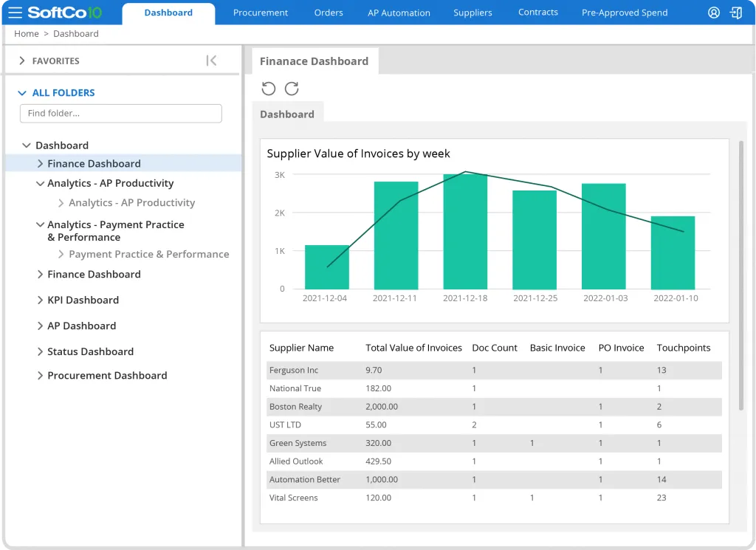
Task: Expand the Favorites section
Action: click(x=22, y=61)
